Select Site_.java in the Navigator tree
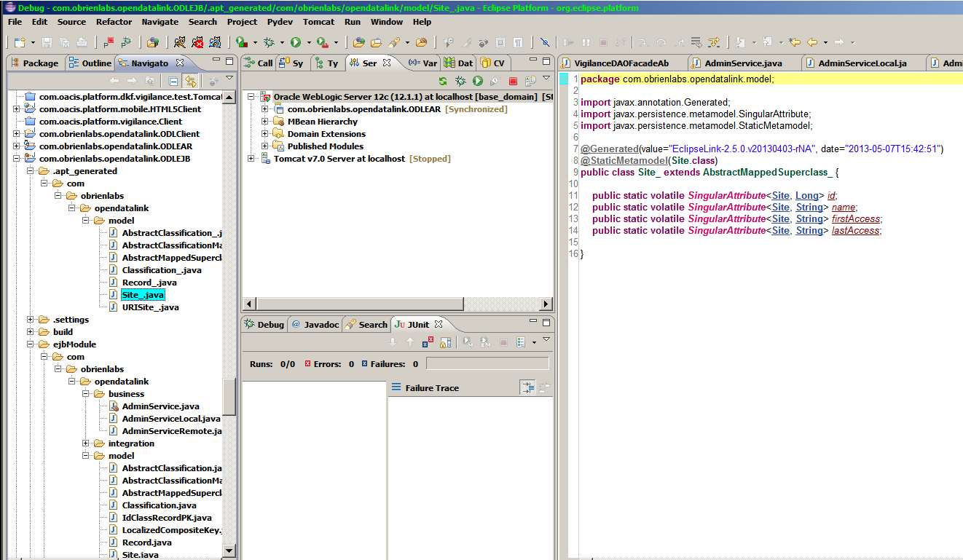The width and height of the screenshot is (963, 560). [143, 295]
